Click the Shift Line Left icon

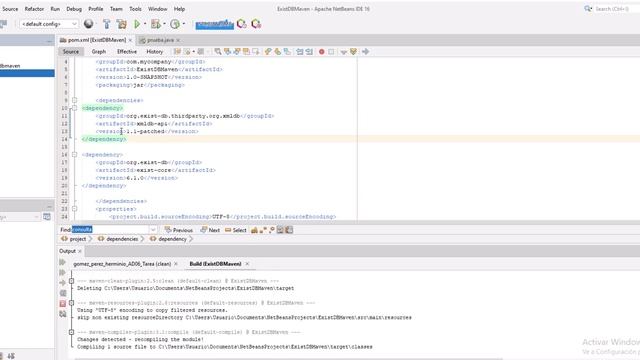pyautogui.click(x=300, y=52)
